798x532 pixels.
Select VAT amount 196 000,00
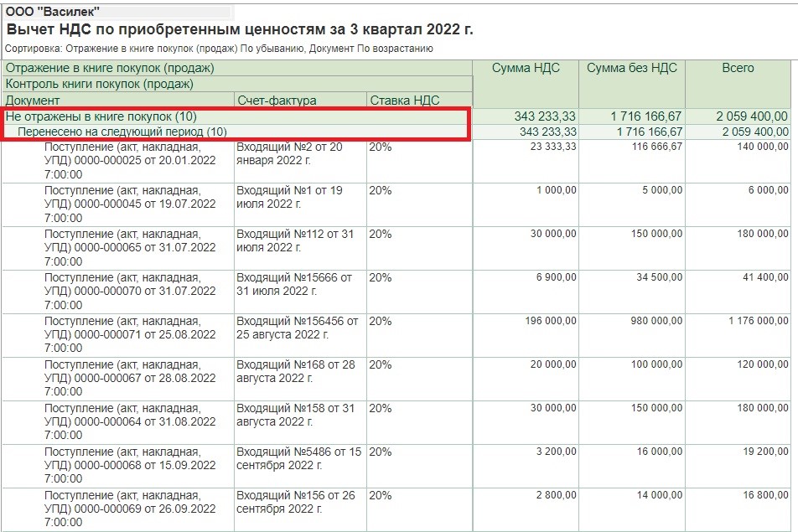551,322
